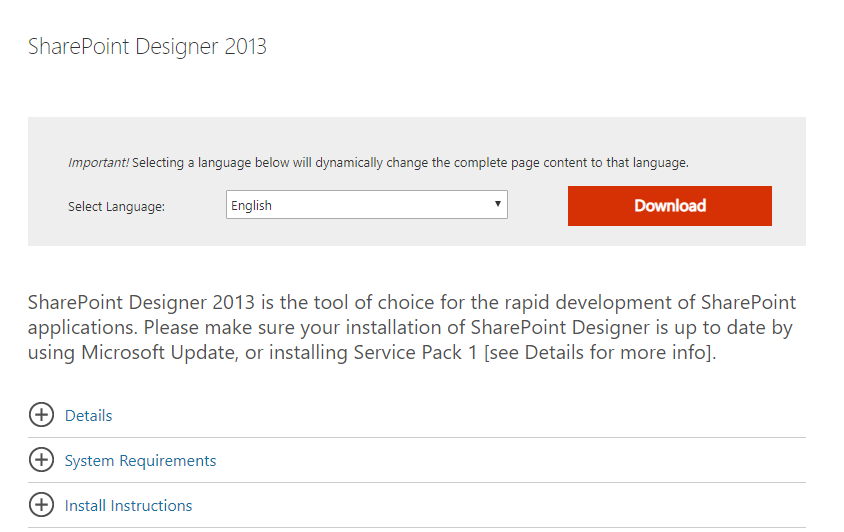Screen dimensions: 844x532
Task: Click the plus icon next to System Requirements
Action: (41, 460)
